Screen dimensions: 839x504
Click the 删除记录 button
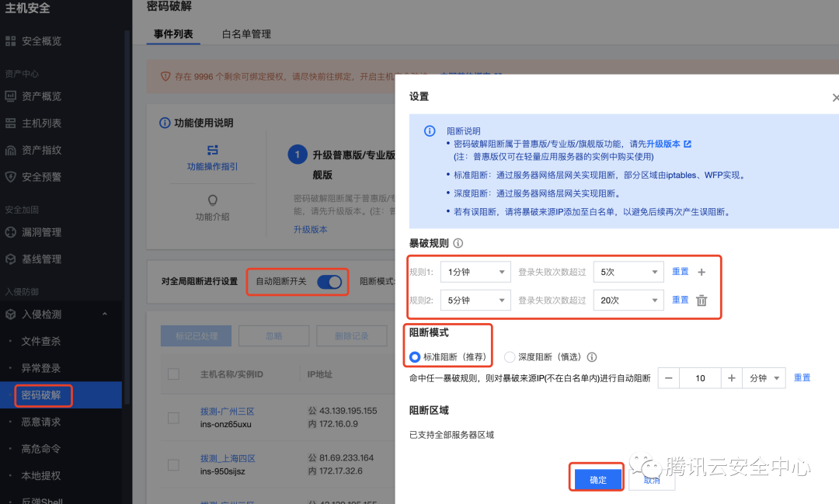coord(352,336)
